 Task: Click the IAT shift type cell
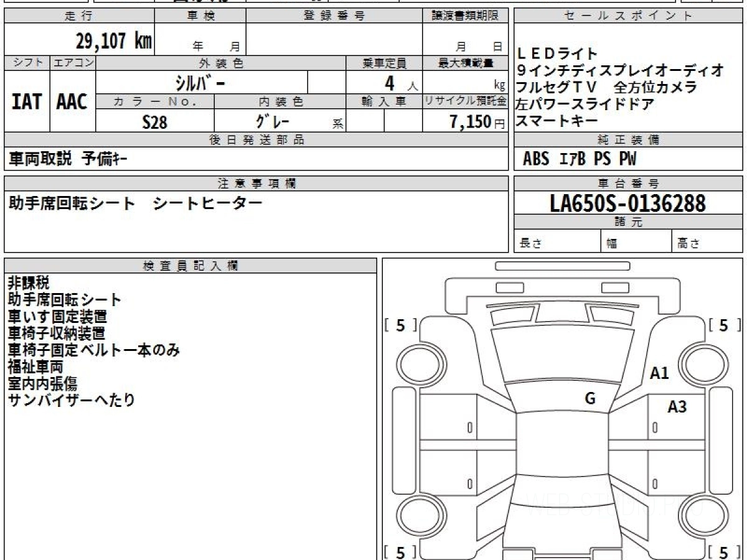click(x=27, y=101)
